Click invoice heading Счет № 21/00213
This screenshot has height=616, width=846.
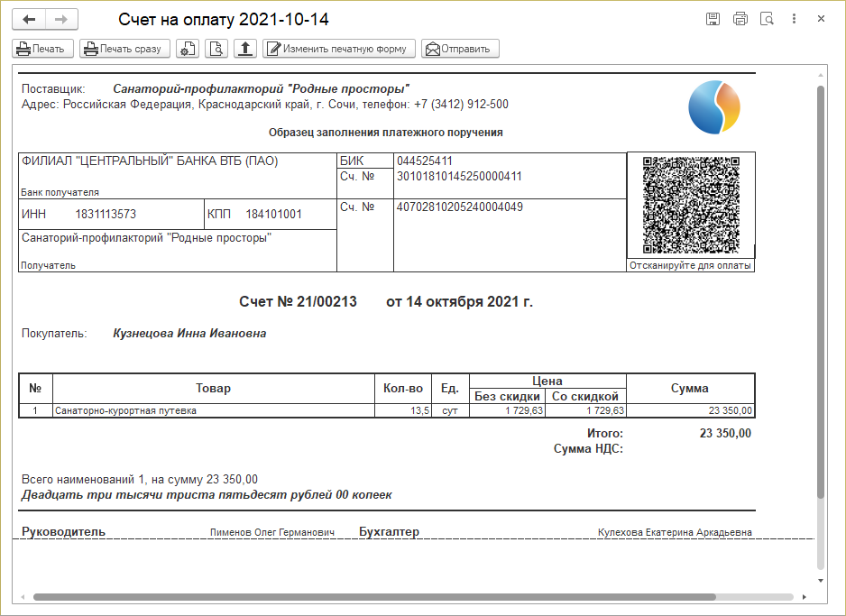(298, 301)
